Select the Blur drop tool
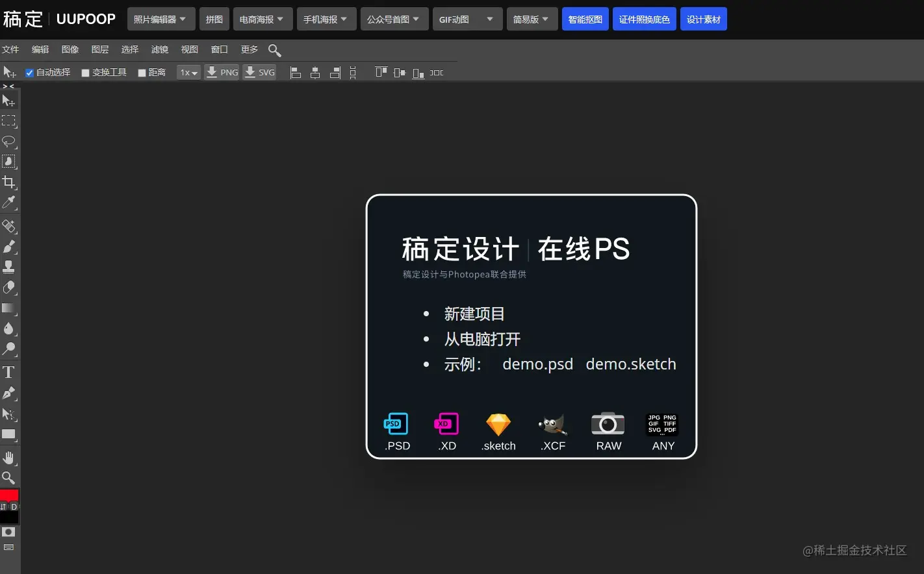This screenshot has height=574, width=924. coord(8,328)
